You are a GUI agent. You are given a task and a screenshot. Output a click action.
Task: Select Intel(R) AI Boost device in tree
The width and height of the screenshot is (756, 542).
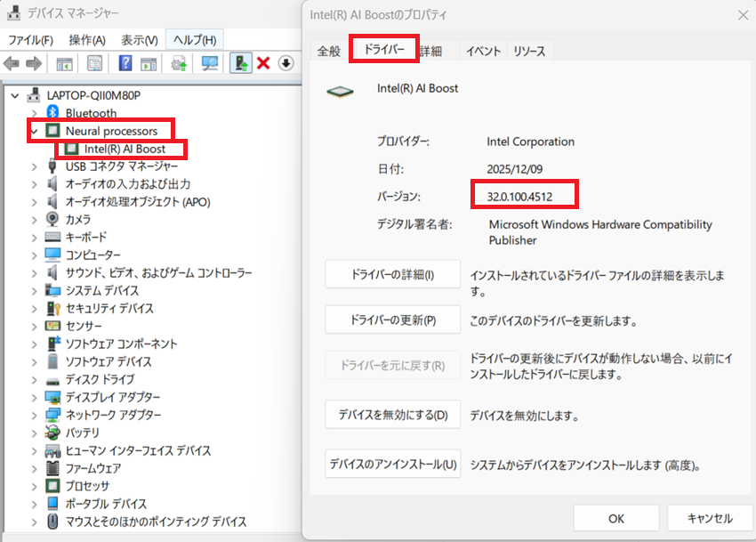[x=125, y=149]
